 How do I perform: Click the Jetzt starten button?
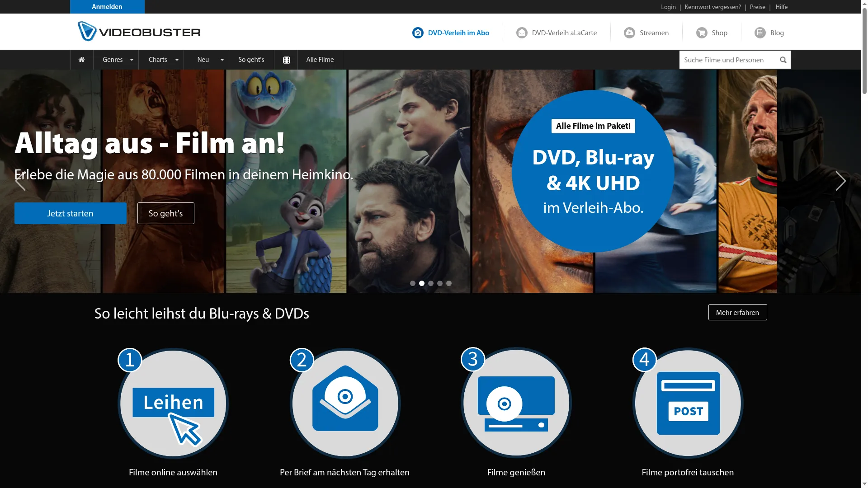[x=71, y=213]
